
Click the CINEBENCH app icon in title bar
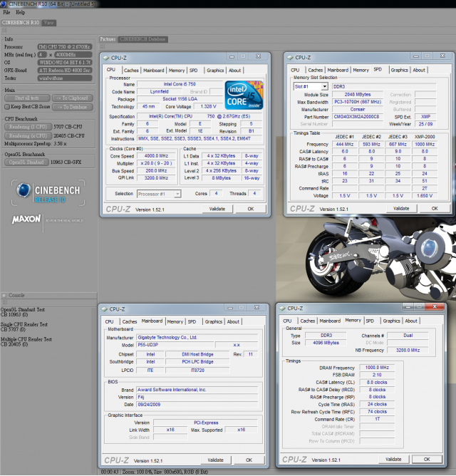click(x=4, y=4)
